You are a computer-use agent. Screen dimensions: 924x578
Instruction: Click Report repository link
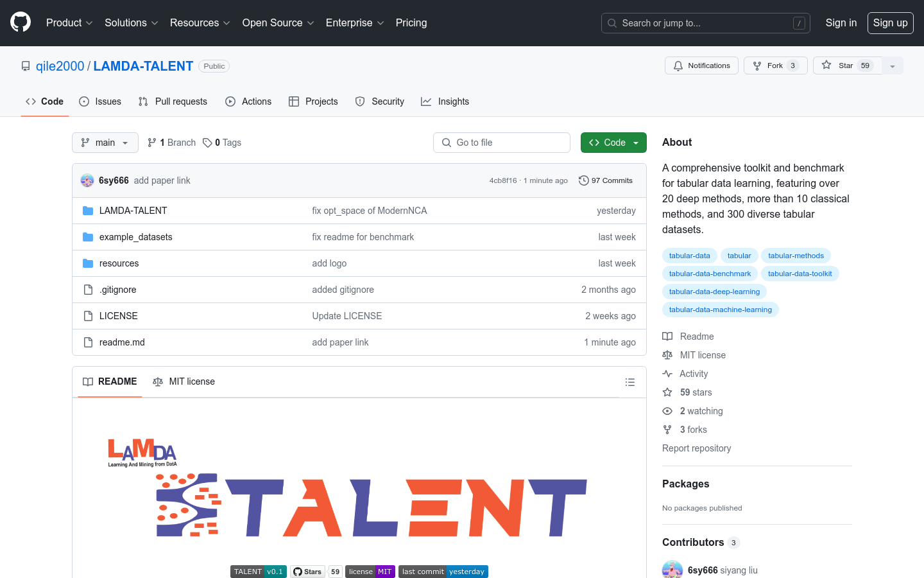click(696, 448)
